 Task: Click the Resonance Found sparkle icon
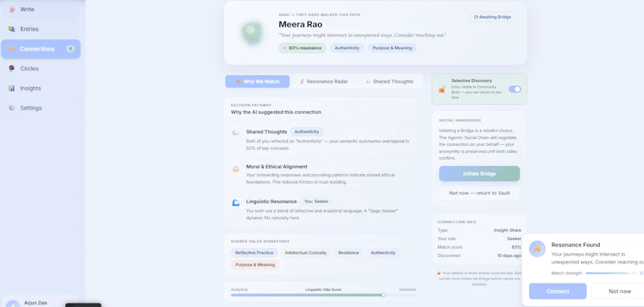(537, 249)
